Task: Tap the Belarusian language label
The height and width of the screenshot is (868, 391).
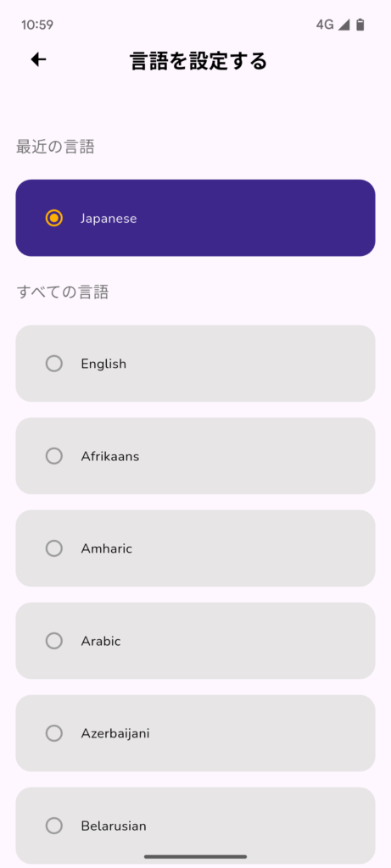Action: tap(114, 826)
